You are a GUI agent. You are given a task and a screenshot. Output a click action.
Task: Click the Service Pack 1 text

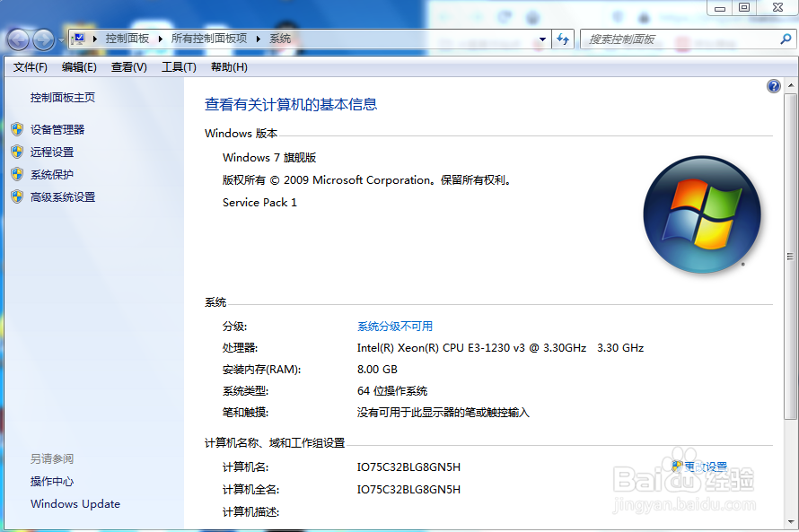[259, 202]
